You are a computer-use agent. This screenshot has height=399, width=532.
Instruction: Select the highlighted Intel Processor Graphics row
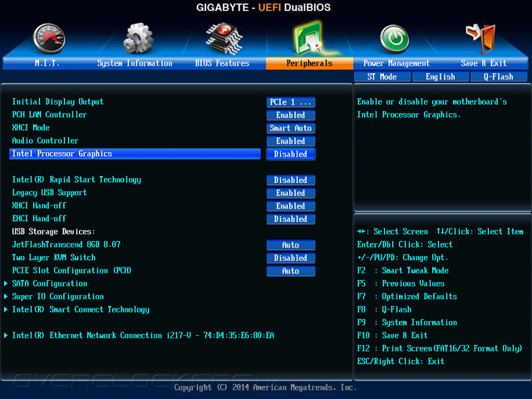pos(135,154)
